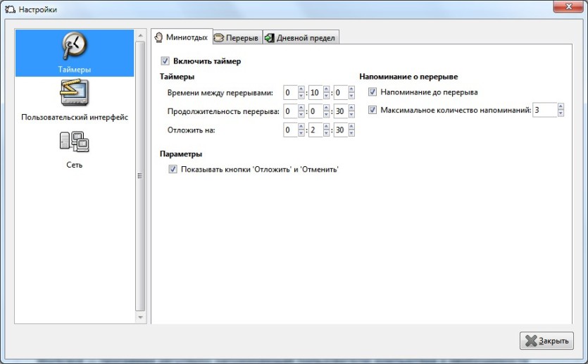Click minutes field of Продолжительность перерыва
Image resolution: width=588 pixels, height=364 pixels.
pos(315,111)
